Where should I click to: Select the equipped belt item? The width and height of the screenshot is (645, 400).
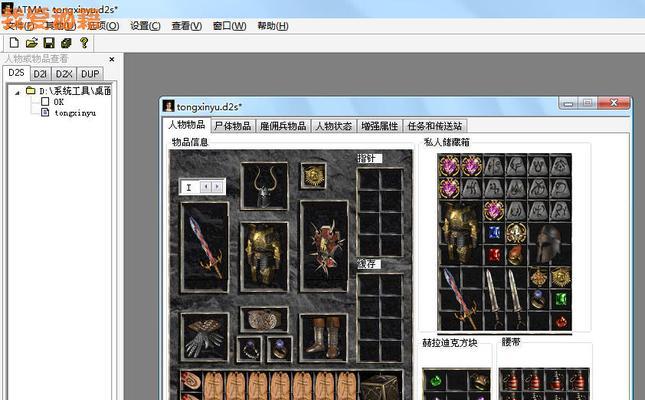264,319
